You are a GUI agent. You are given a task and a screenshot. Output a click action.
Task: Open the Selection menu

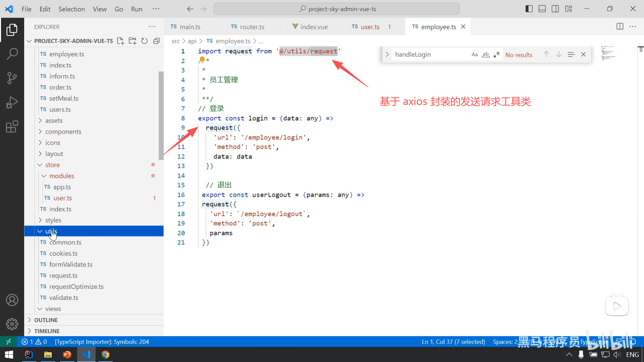coord(71,9)
